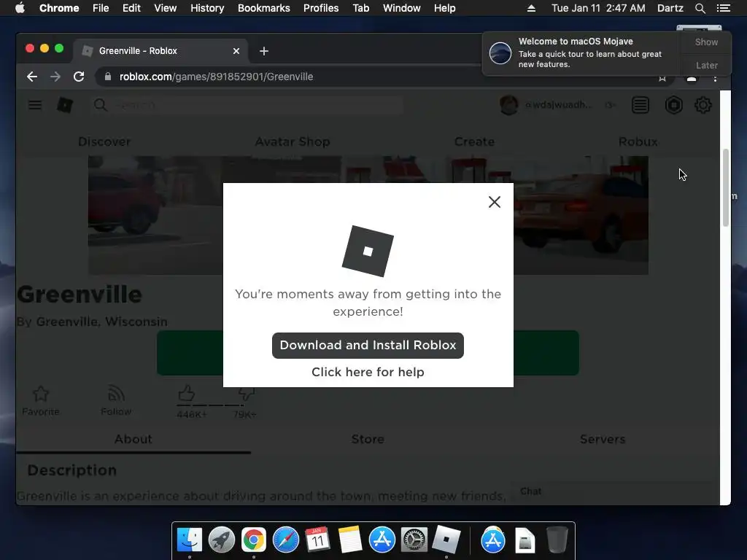Open the Chrome File menu
This screenshot has height=560, width=747.
pyautogui.click(x=101, y=8)
